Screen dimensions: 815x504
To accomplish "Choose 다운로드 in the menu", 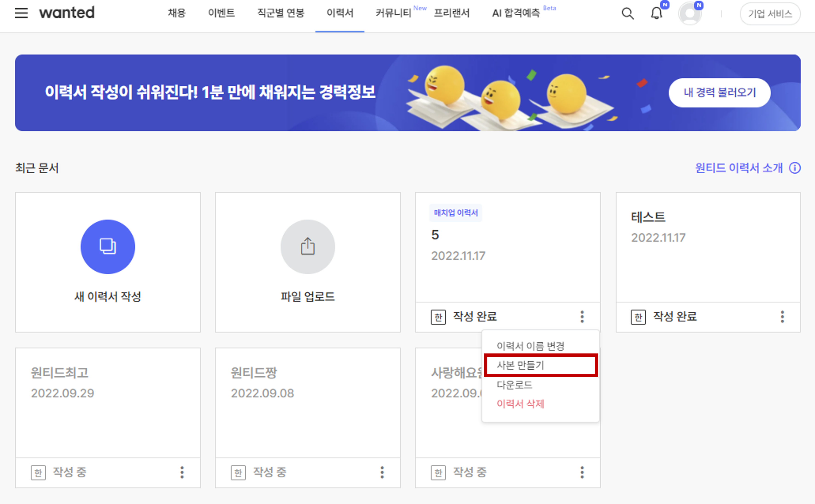I will tap(514, 385).
